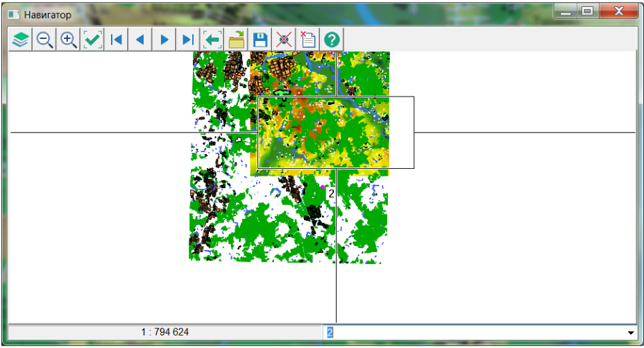Click the label 2 on the map

(331, 193)
